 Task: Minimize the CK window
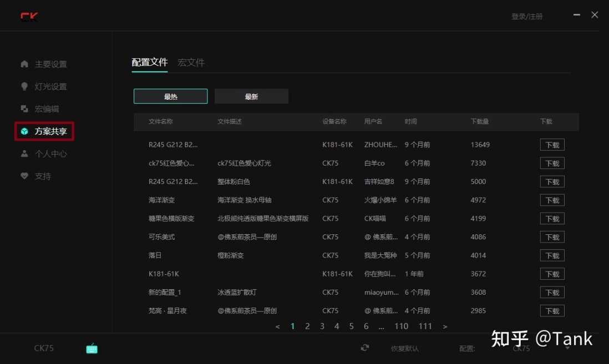577,15
